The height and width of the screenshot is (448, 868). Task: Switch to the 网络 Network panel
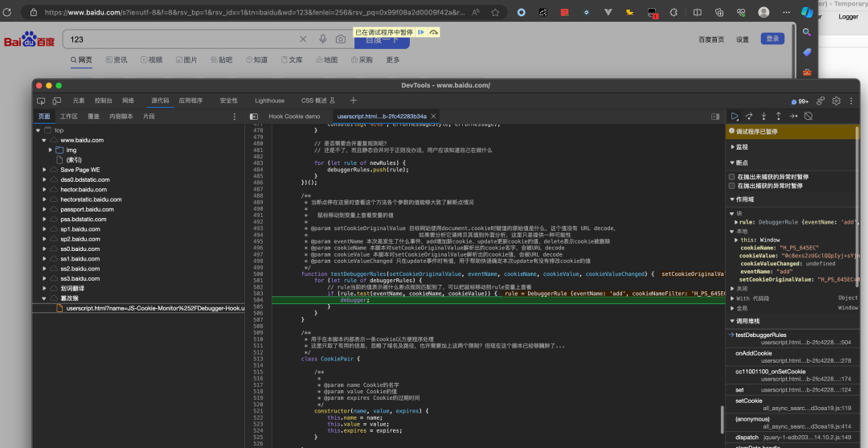pyautogui.click(x=128, y=101)
